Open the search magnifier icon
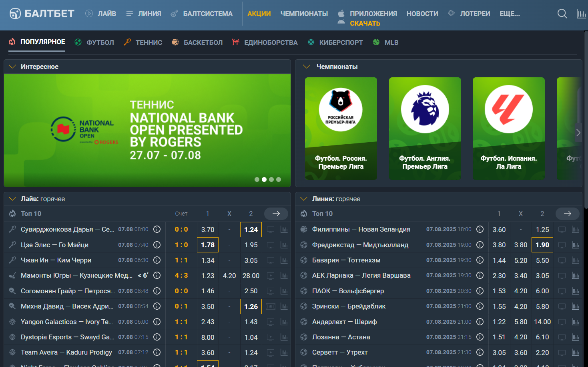The height and width of the screenshot is (367, 588). coord(562,14)
